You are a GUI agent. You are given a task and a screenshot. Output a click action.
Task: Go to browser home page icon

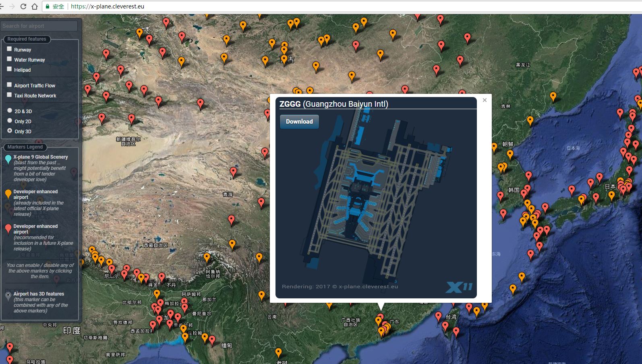(35, 6)
